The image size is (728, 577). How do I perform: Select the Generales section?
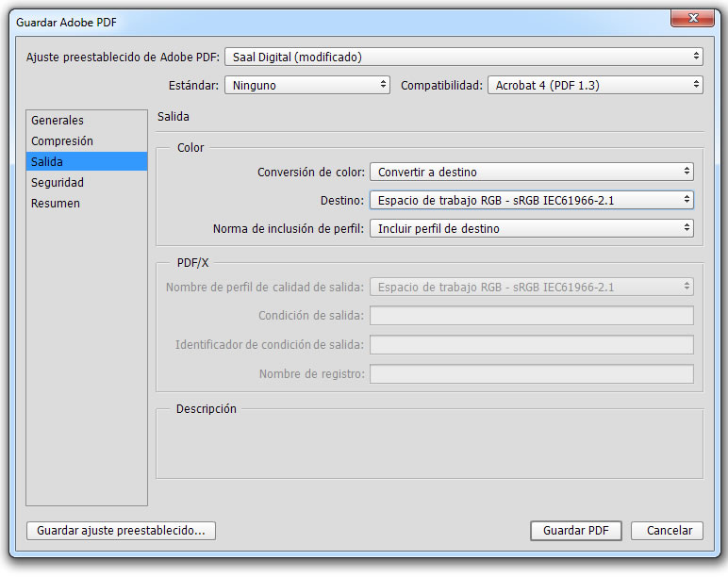[87, 121]
